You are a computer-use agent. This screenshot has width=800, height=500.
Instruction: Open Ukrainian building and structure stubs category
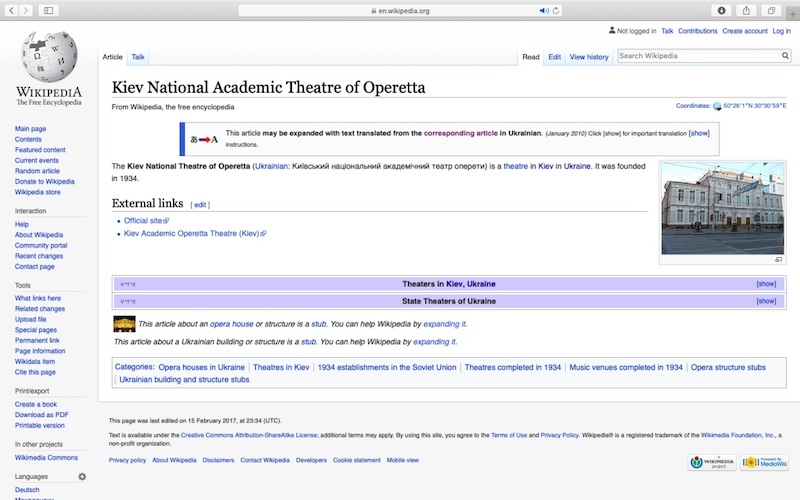[184, 380]
